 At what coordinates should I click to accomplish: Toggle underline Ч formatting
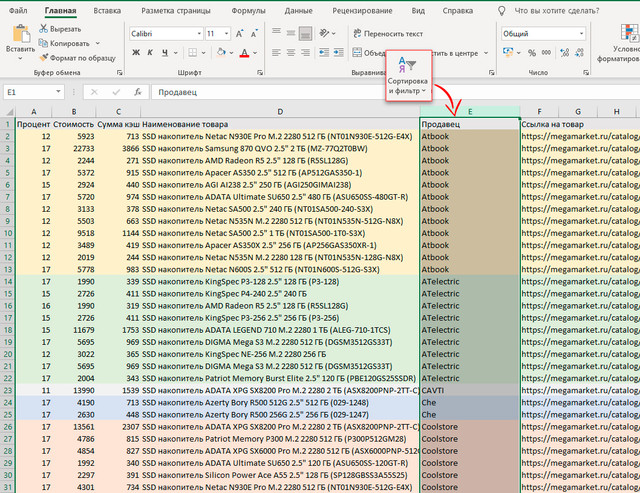tap(164, 53)
